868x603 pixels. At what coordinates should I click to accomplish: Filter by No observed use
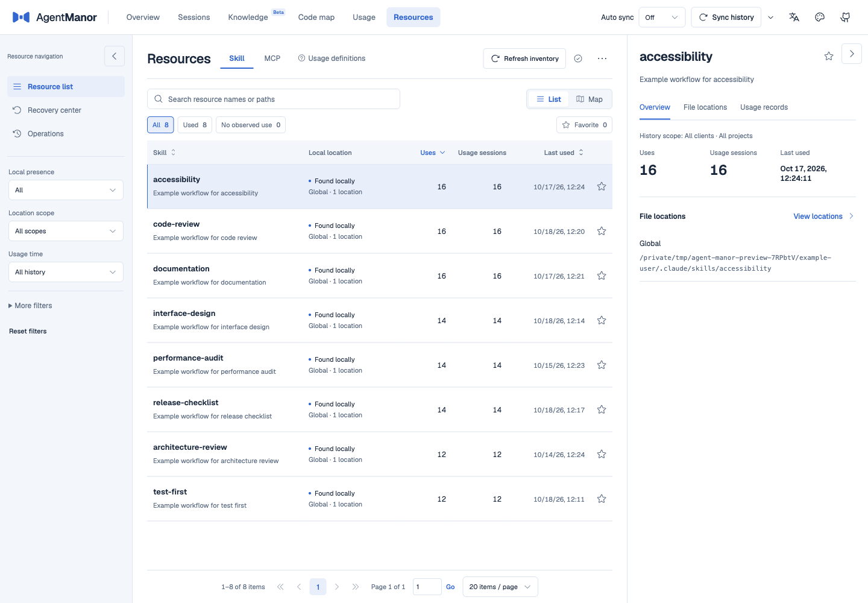[x=251, y=125]
